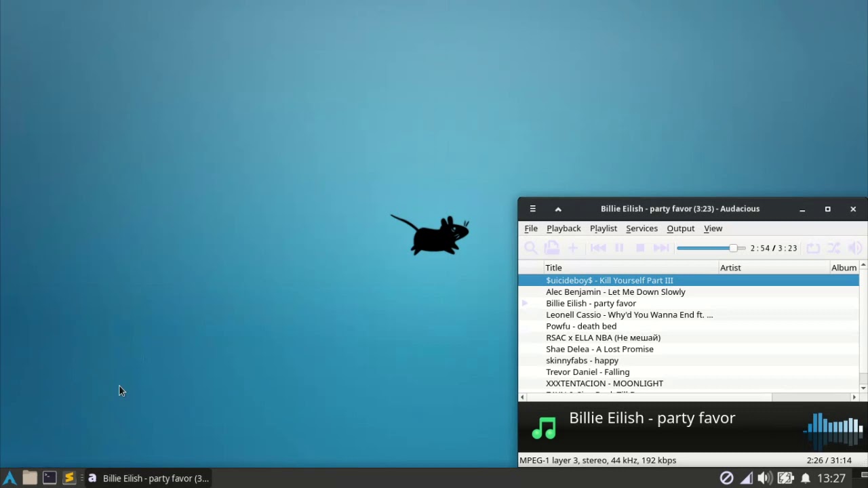Open the search library tool in Audacious

(x=531, y=248)
